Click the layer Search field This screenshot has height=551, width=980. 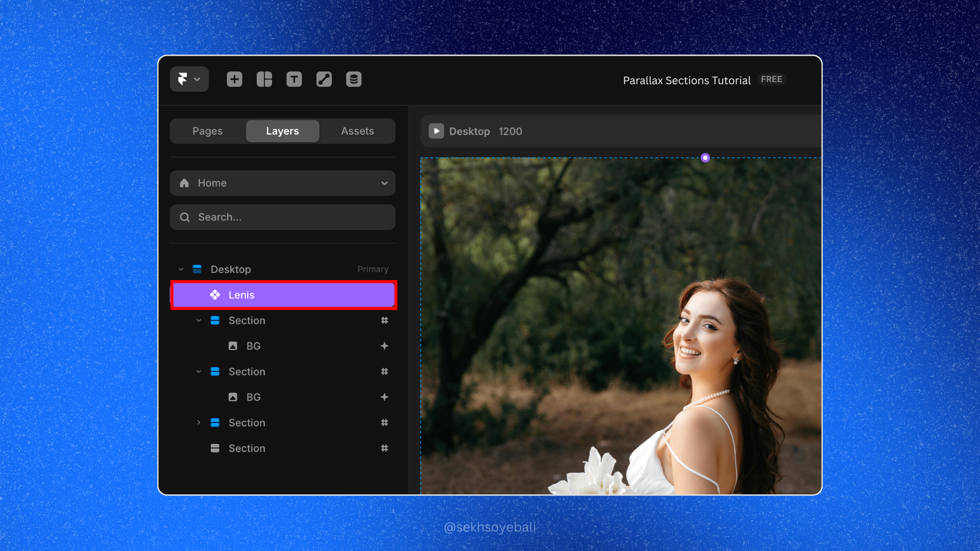[282, 217]
